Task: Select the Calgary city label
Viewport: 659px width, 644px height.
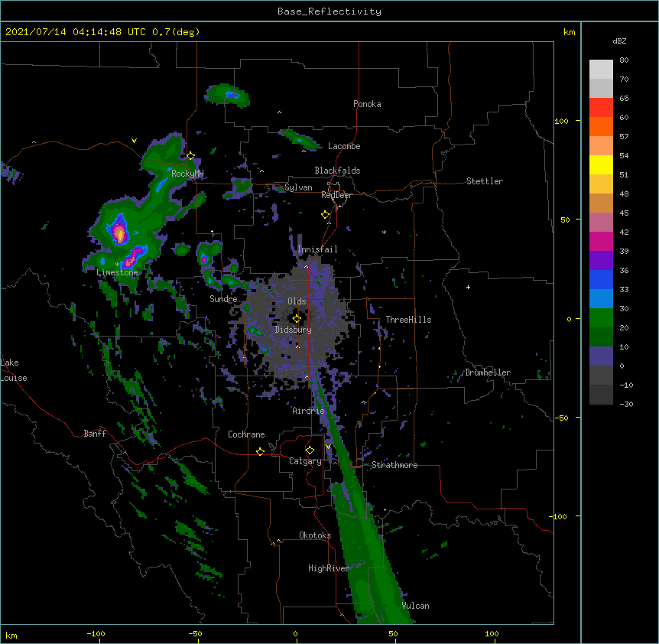Action: point(305,461)
